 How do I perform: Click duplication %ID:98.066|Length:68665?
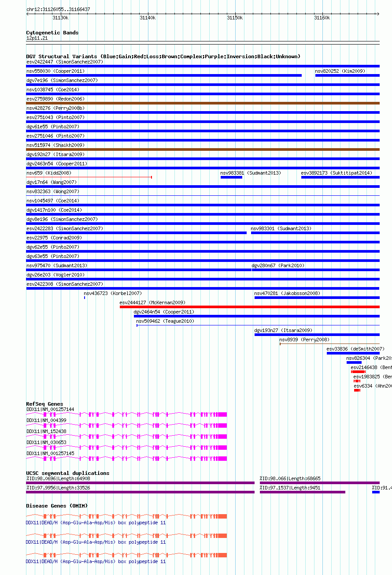click(x=290, y=478)
